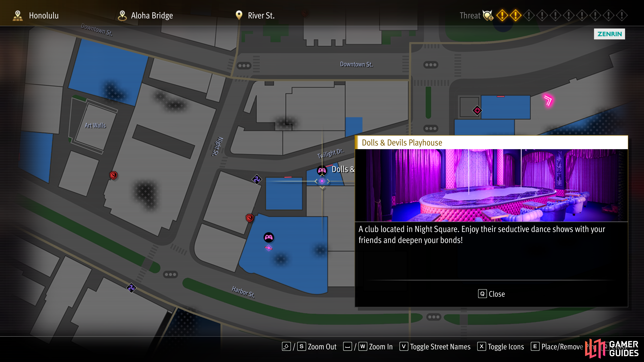This screenshot has width=644, height=362.
Task: Click the last threat level diamond
Action: pos(622,15)
